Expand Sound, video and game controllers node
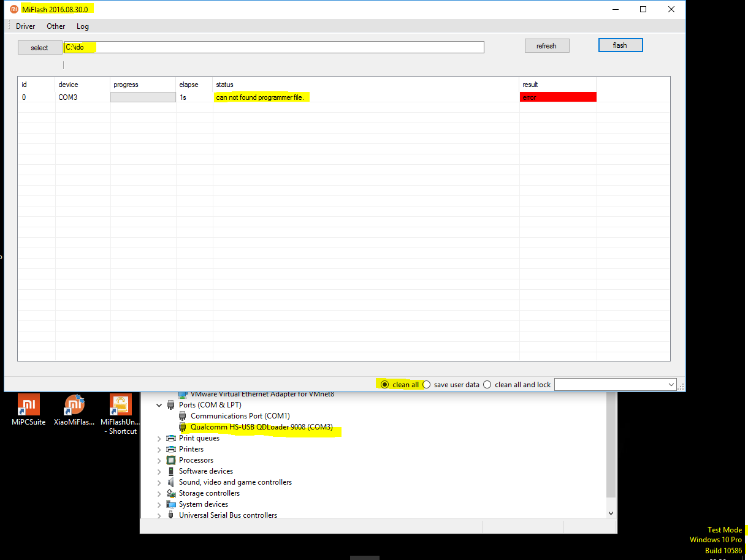This screenshot has height=560, width=748. click(x=159, y=482)
